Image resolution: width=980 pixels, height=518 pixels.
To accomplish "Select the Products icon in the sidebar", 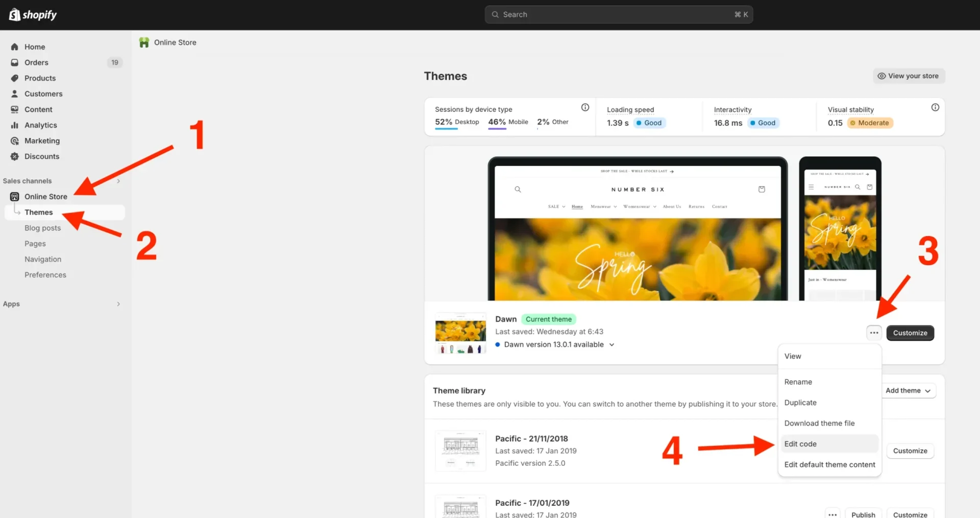I will (15, 78).
